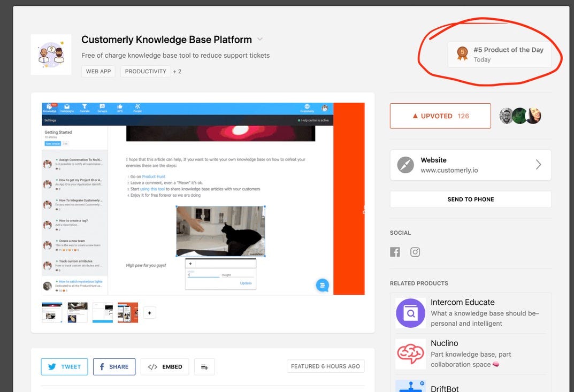Open the Intercom Educate related product icon
Viewport: 574px width, 392px height.
click(410, 313)
